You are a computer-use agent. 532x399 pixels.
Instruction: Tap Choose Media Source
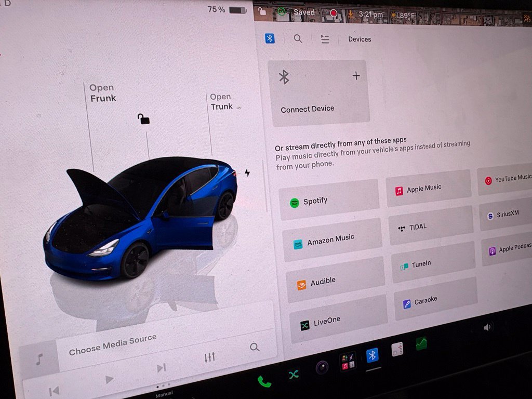coord(113,345)
